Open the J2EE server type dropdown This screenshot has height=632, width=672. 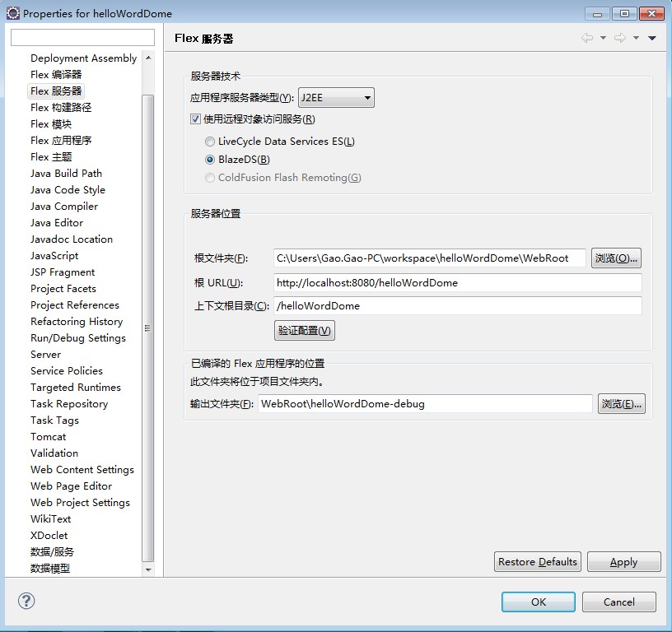(x=336, y=98)
